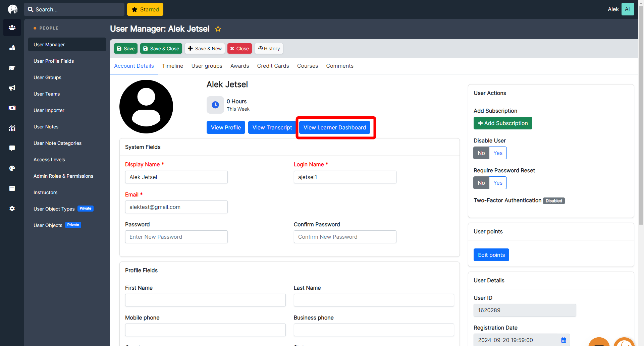
Task: Click the Confirm New Password field
Action: pyautogui.click(x=345, y=237)
